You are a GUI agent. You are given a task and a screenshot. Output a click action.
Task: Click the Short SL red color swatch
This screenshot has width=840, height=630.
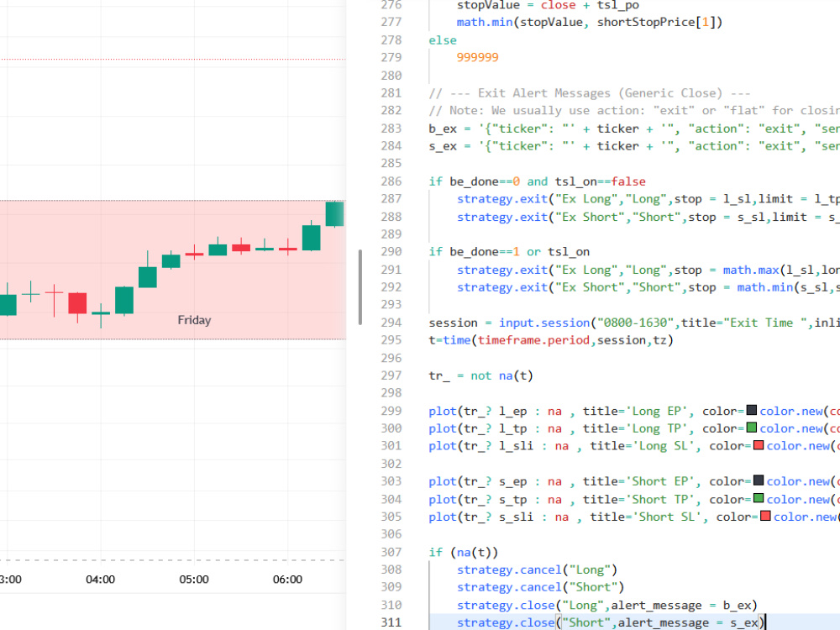coord(765,516)
